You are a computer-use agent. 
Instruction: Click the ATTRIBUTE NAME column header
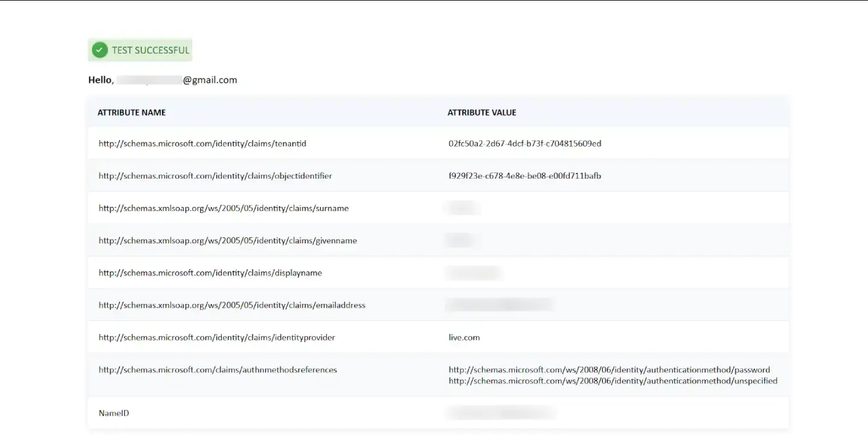(x=131, y=112)
